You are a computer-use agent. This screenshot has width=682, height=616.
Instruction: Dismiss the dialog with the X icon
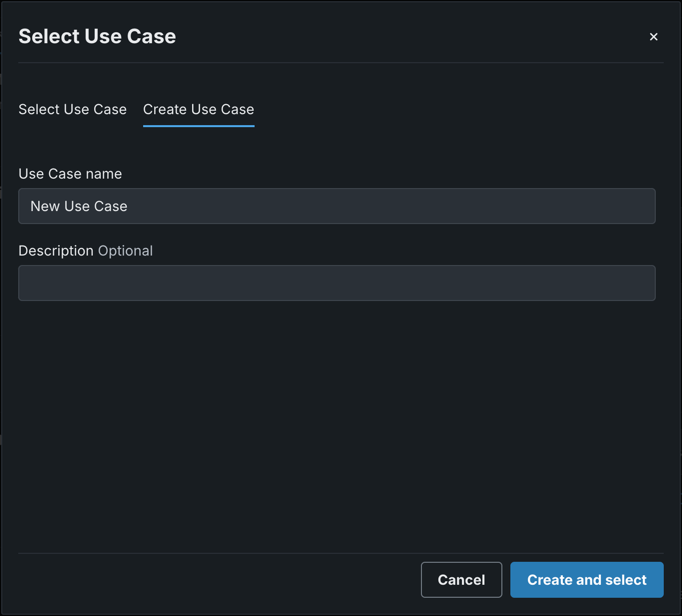coord(653,37)
